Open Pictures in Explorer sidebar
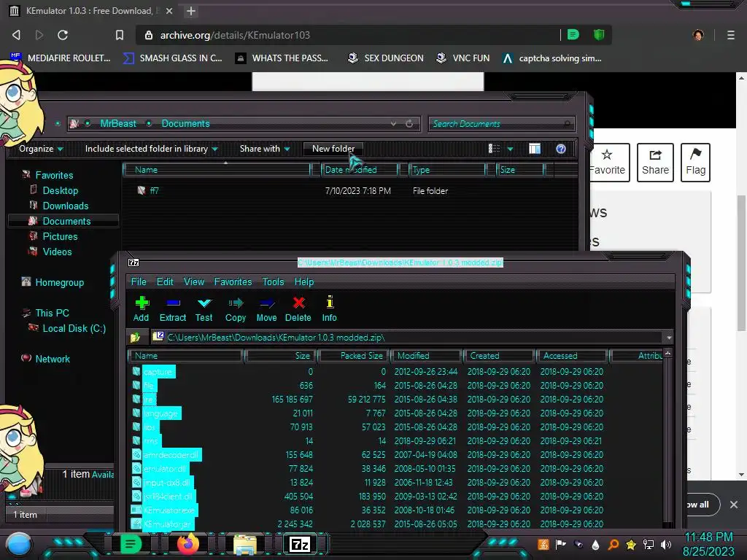This screenshot has height=560, width=747. point(60,236)
